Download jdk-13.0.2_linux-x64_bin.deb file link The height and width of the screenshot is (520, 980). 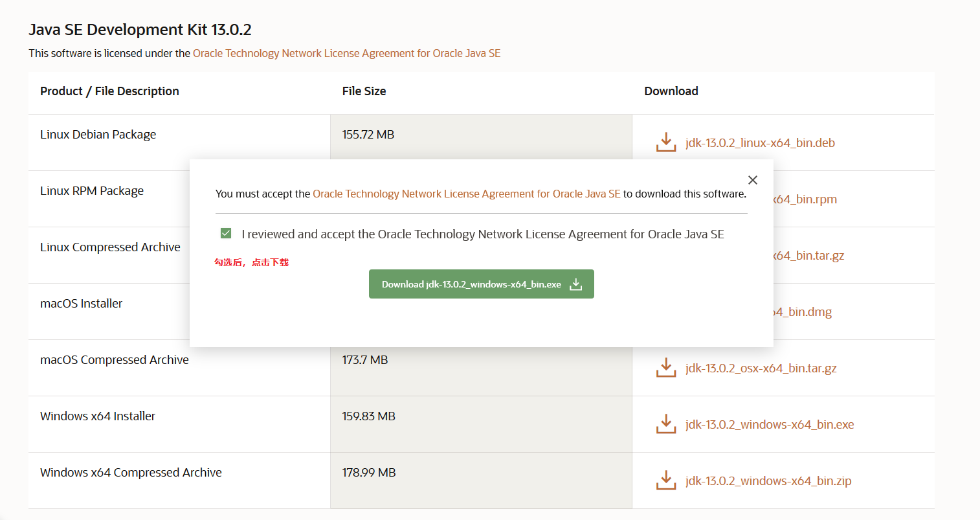point(760,142)
